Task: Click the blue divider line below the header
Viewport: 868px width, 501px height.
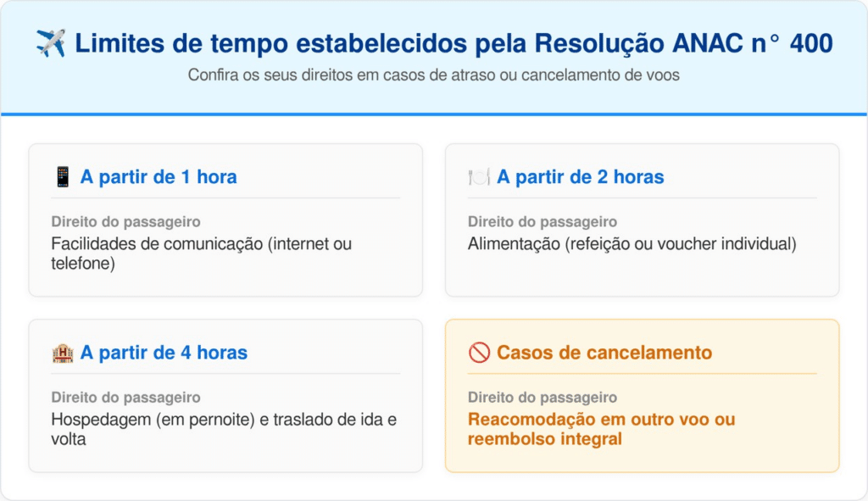Action: click(x=433, y=114)
